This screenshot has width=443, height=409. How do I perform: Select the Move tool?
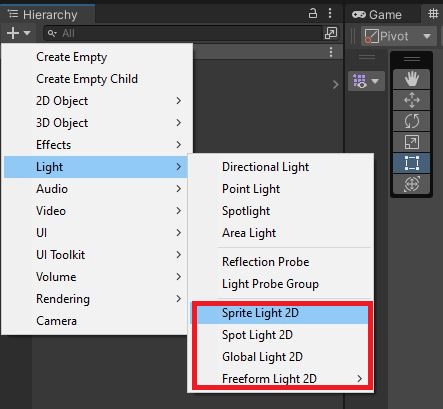click(x=412, y=100)
